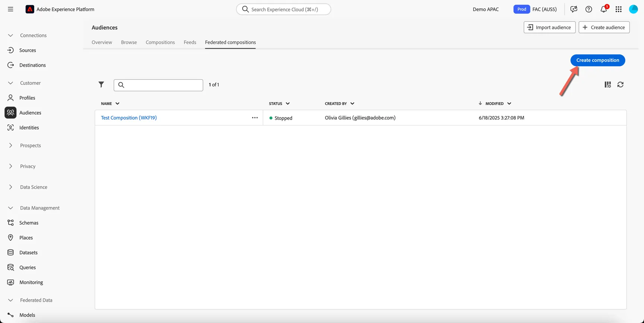Open more actions for Test Composition

[255, 118]
